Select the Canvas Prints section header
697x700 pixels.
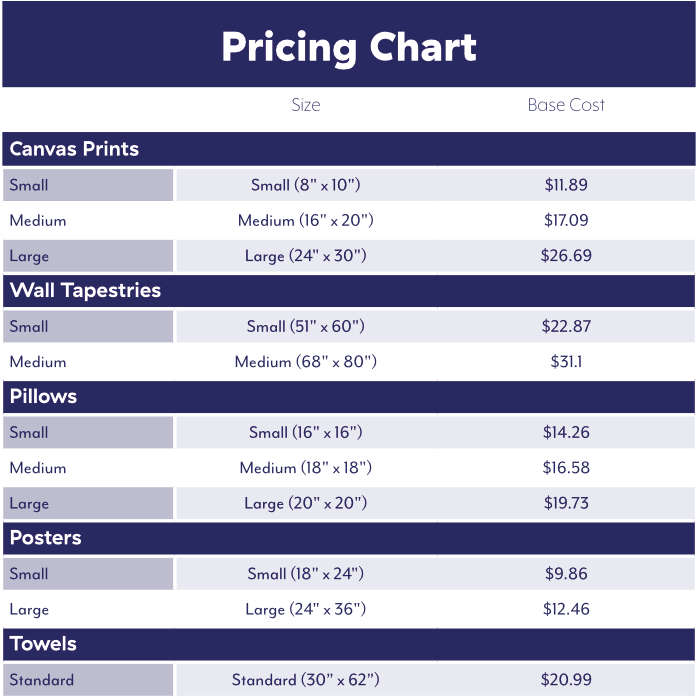75,149
